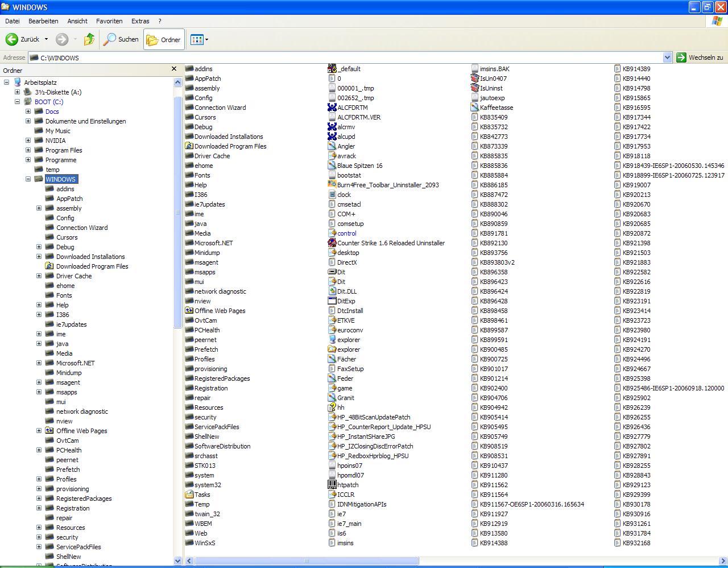The image size is (728, 568).
Task: Open the Datei menu
Action: tap(13, 21)
